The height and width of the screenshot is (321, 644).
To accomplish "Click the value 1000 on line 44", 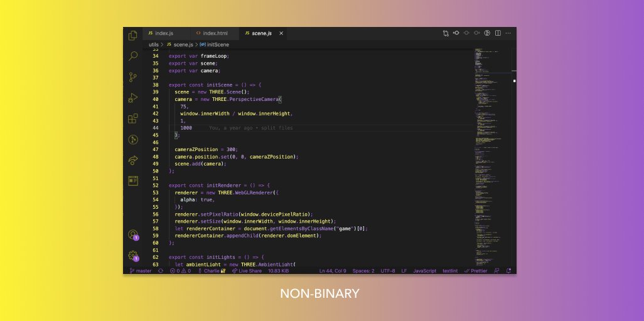I will (186, 128).
